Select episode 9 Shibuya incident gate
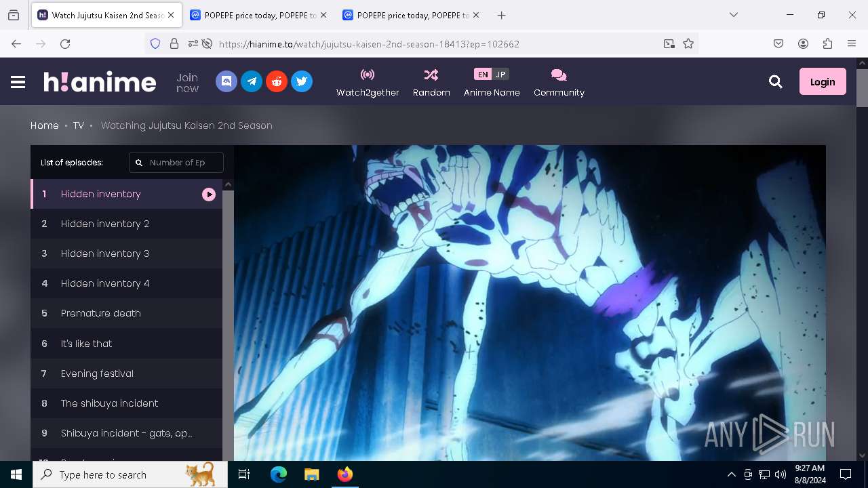Image resolution: width=868 pixels, height=488 pixels. point(127,433)
